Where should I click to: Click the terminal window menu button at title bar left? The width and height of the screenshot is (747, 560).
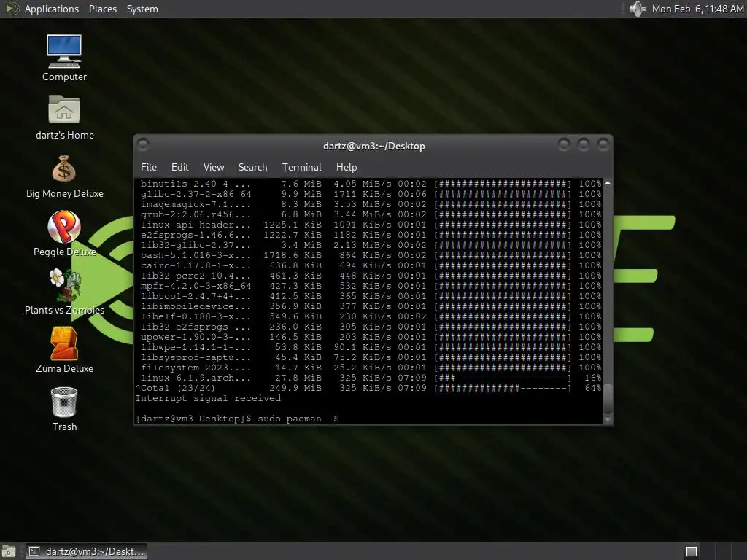point(143,144)
